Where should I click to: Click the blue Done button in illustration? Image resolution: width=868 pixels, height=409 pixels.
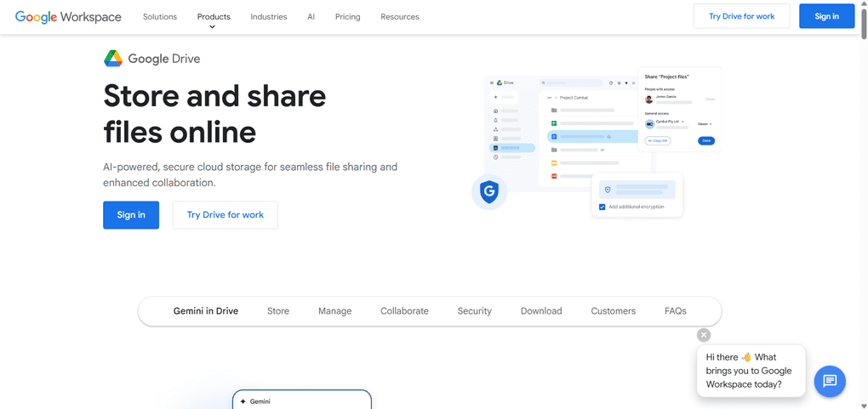tap(705, 140)
